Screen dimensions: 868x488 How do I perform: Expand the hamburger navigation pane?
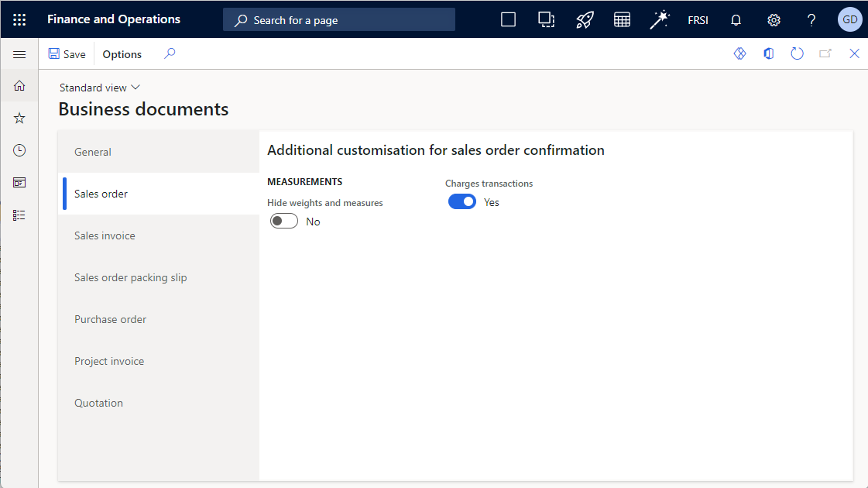[x=19, y=54]
